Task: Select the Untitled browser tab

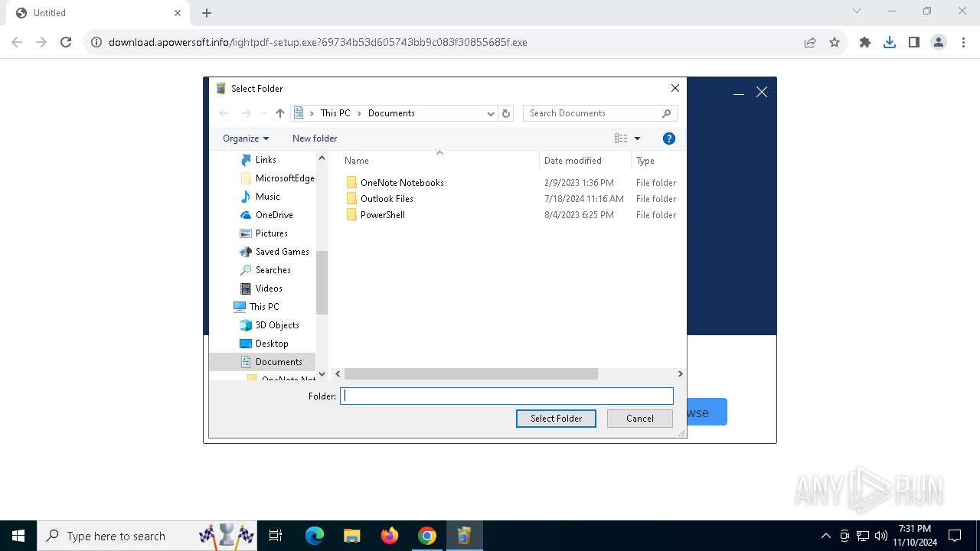Action: [98, 13]
